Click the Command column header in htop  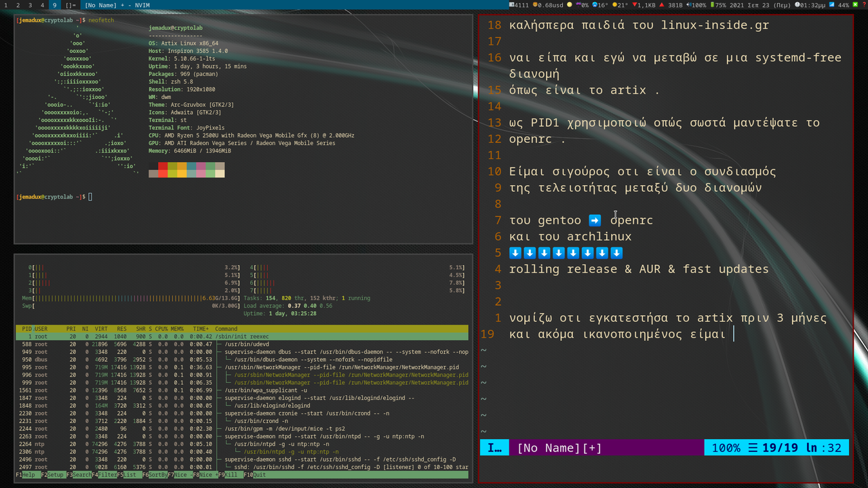[x=226, y=329]
